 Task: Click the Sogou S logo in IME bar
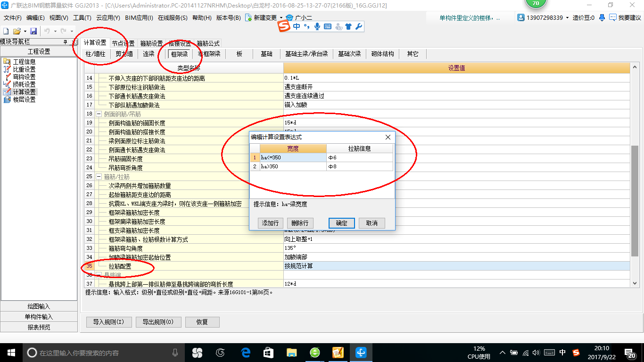[x=284, y=27]
